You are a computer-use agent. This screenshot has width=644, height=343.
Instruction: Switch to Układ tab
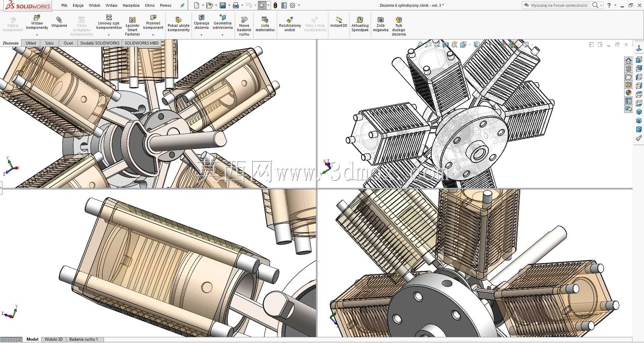pos(31,43)
